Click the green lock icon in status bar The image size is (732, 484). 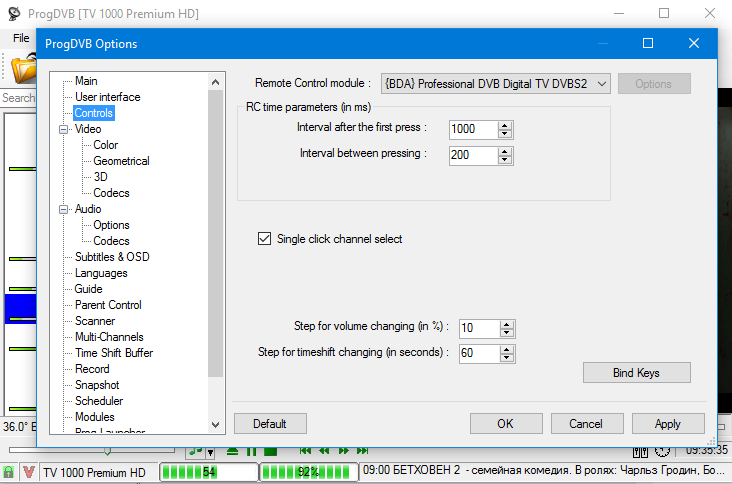[x=9, y=471]
